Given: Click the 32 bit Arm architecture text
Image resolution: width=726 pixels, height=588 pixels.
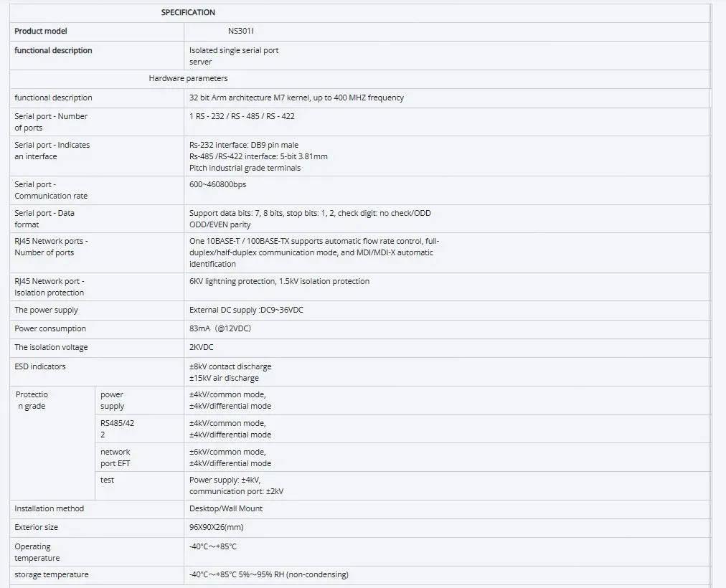Looking at the screenshot, I should point(296,98).
